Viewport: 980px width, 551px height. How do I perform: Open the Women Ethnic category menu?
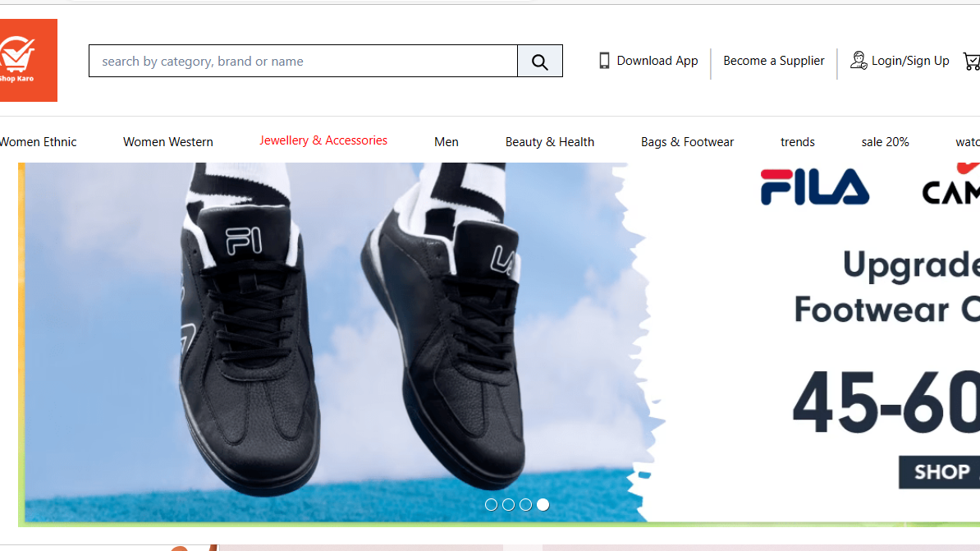click(x=38, y=142)
